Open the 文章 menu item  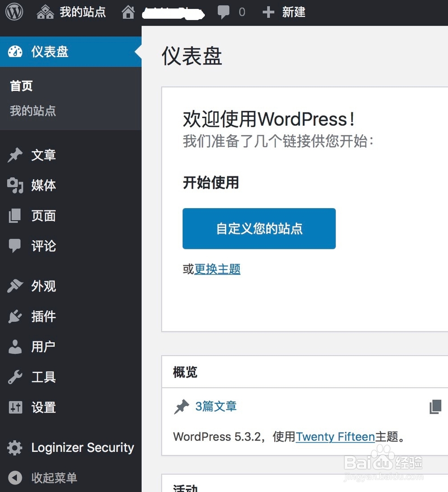coord(71,155)
